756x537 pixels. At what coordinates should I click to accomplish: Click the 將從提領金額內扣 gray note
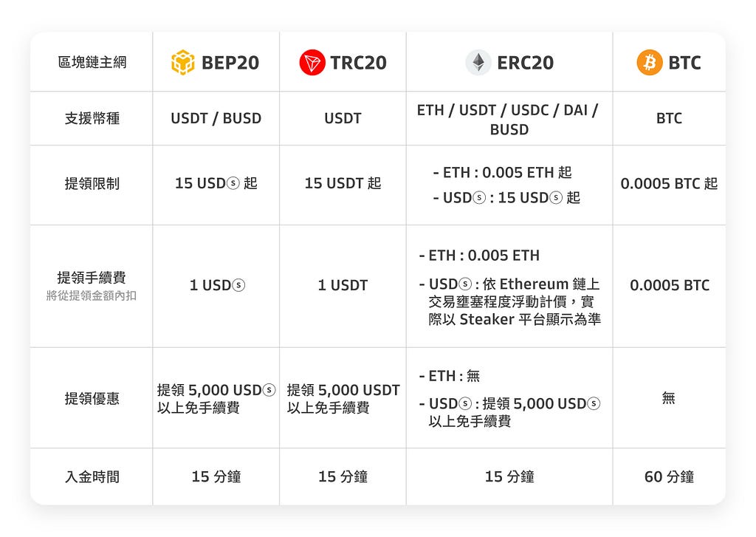92,295
